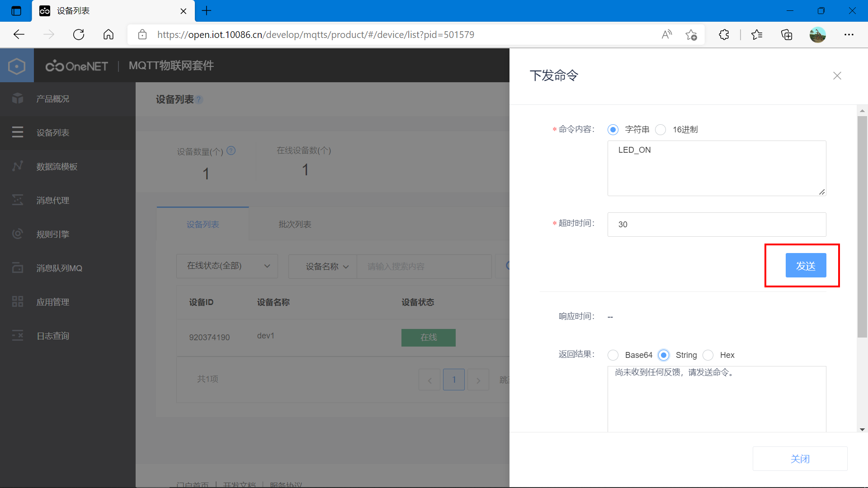This screenshot has width=868, height=488.
Task: Click the browser Refresh icon
Action: click(79, 35)
